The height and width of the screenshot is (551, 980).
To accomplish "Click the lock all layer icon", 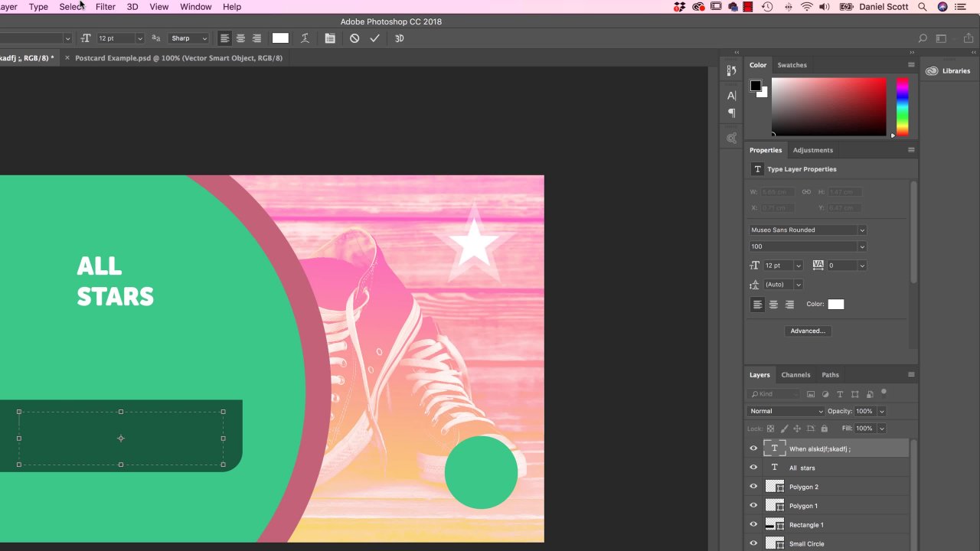I will (824, 429).
